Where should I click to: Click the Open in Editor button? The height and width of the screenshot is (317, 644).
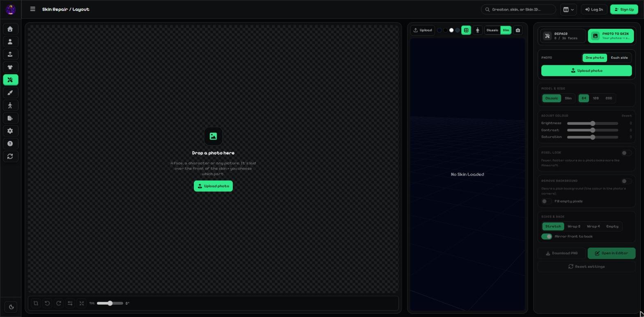tap(611, 253)
